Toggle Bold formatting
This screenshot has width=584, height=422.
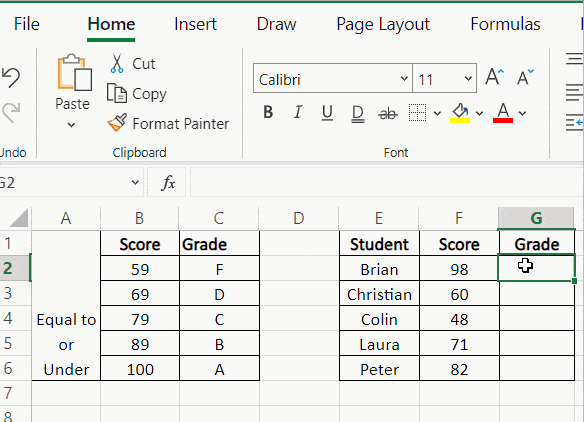point(268,112)
